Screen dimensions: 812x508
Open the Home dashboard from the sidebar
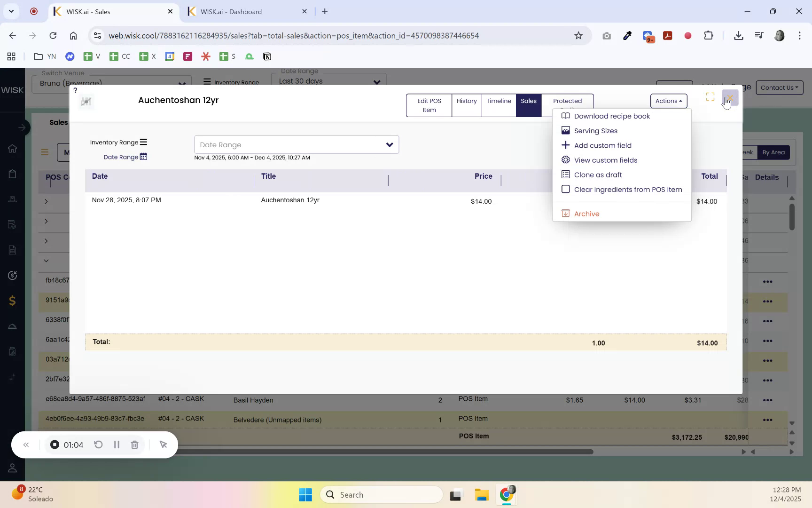pos(13,148)
